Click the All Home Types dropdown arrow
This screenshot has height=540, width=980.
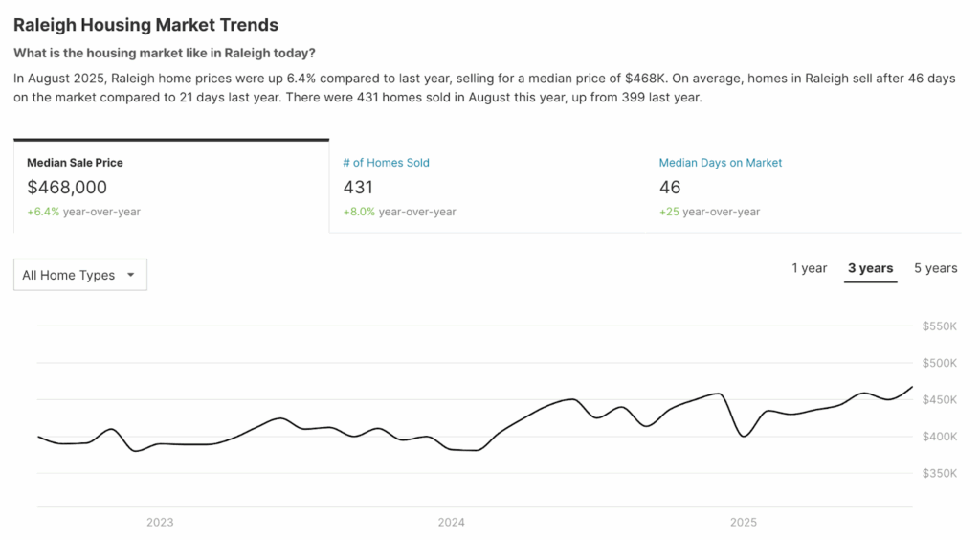[x=131, y=276]
